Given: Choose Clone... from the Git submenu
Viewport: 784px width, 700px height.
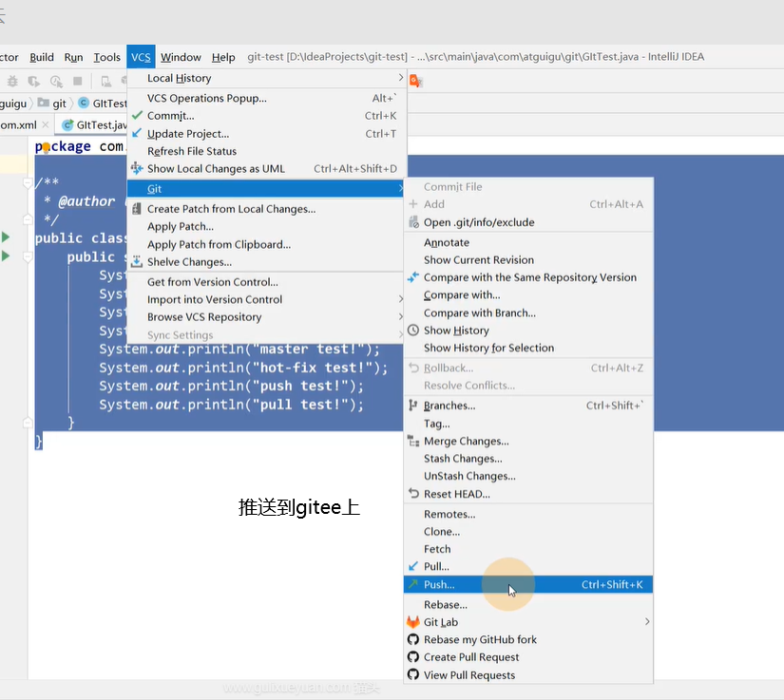Looking at the screenshot, I should tap(528, 531).
